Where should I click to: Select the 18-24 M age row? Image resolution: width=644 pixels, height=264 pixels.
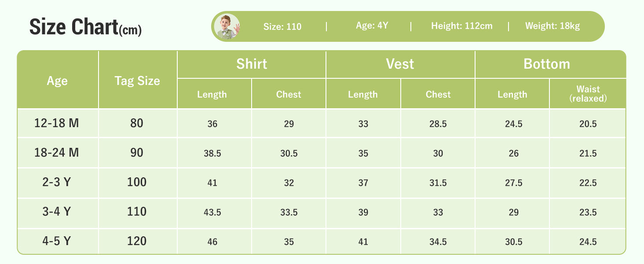click(x=321, y=153)
